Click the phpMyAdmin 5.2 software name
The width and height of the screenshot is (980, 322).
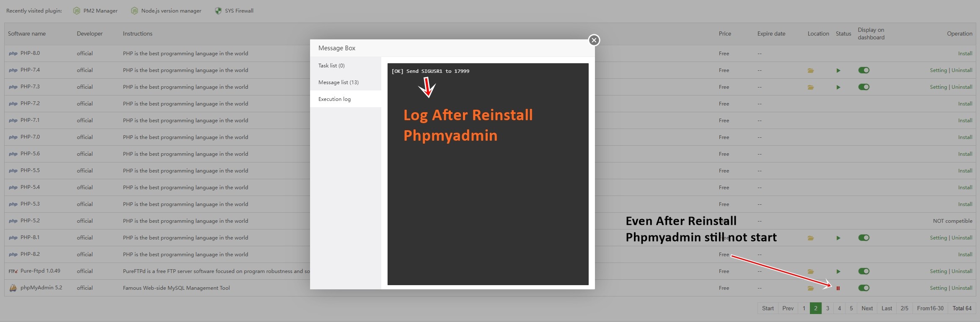(x=41, y=288)
